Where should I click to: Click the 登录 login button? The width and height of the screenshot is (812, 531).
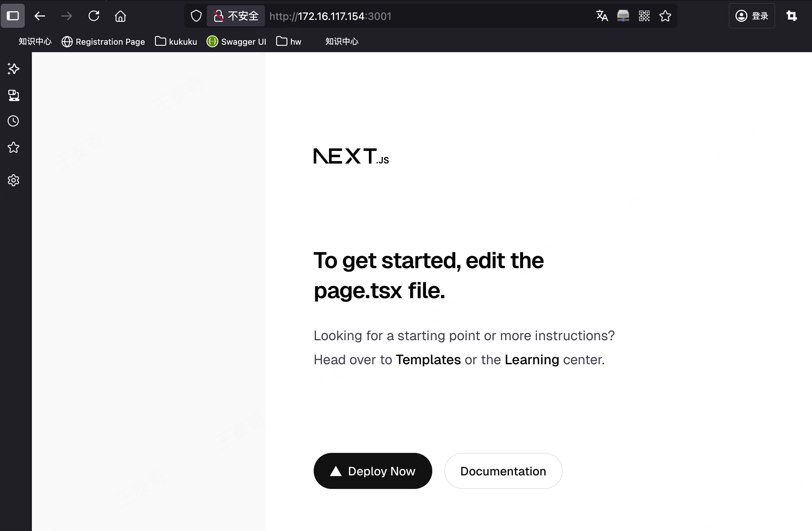(752, 16)
